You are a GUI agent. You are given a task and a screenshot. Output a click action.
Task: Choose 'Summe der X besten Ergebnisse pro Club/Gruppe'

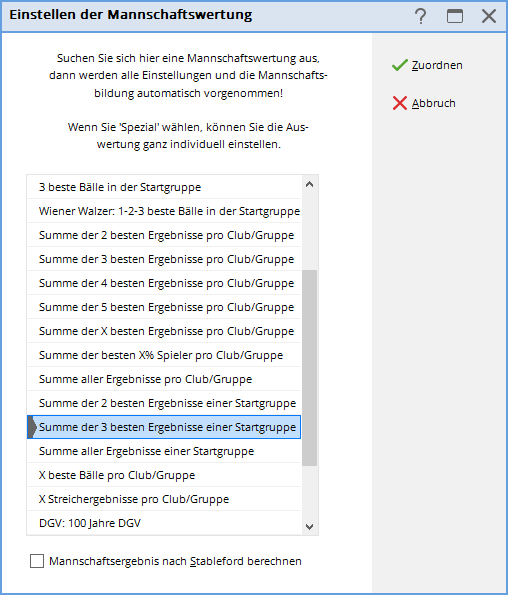[164, 331]
